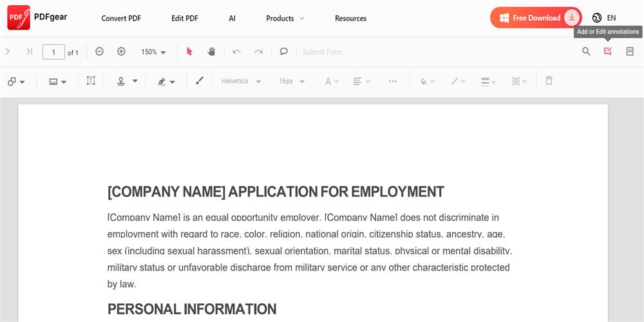Open the 150% zoom level dropdown

(x=153, y=52)
